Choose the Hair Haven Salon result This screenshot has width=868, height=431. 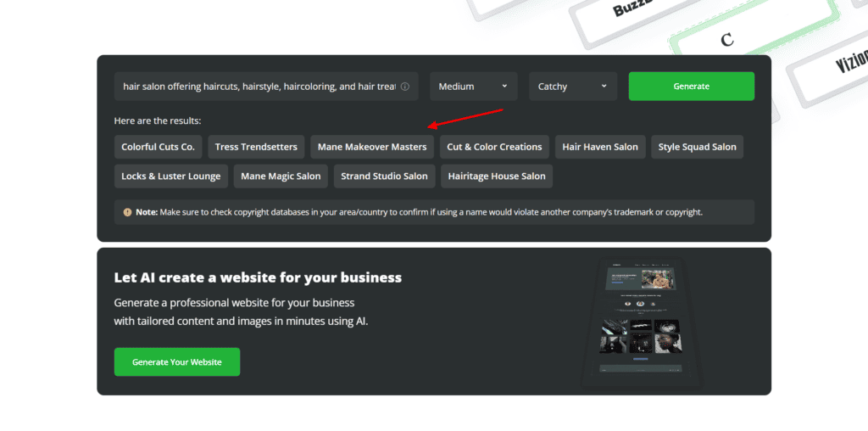click(x=600, y=147)
